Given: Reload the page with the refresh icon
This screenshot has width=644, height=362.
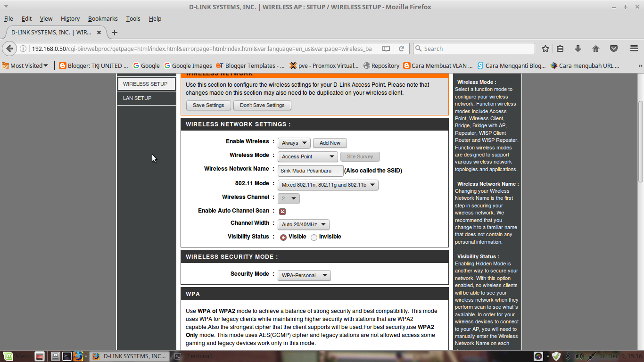Looking at the screenshot, I should point(401,48).
